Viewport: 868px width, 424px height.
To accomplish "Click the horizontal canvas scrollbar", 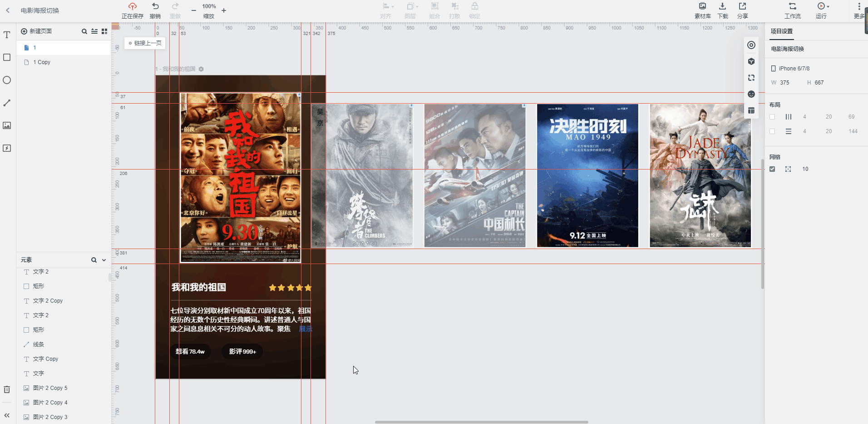I will (x=481, y=422).
